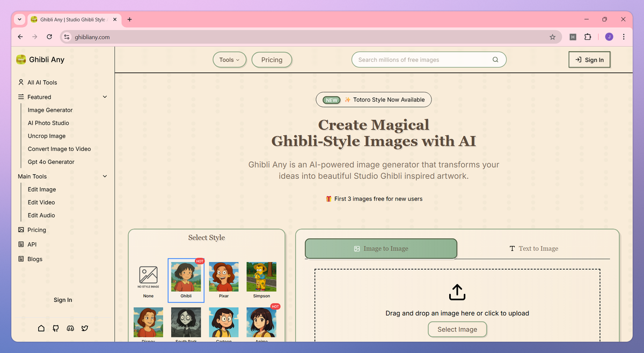644x353 pixels.
Task: Select the Anime style thumbnail
Action: point(261,324)
